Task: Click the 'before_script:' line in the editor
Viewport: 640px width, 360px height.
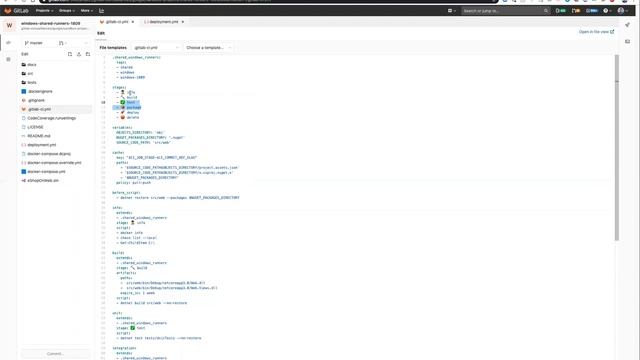Action: click(126, 193)
